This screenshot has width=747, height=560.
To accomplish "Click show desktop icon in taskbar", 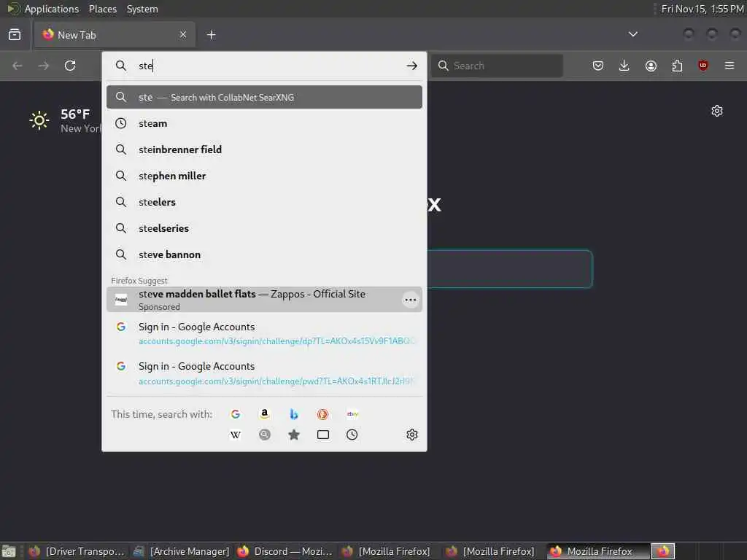I will click(x=9, y=551).
